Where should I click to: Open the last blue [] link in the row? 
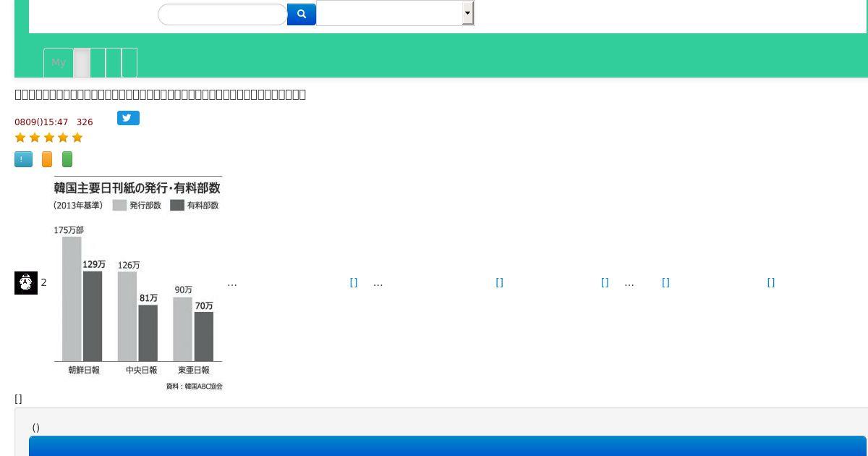click(771, 282)
